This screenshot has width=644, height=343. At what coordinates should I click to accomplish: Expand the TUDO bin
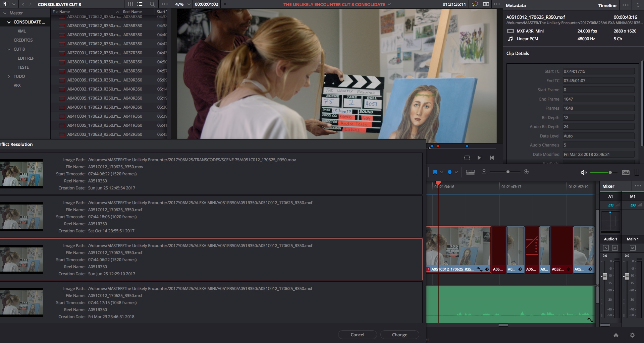pos(9,76)
